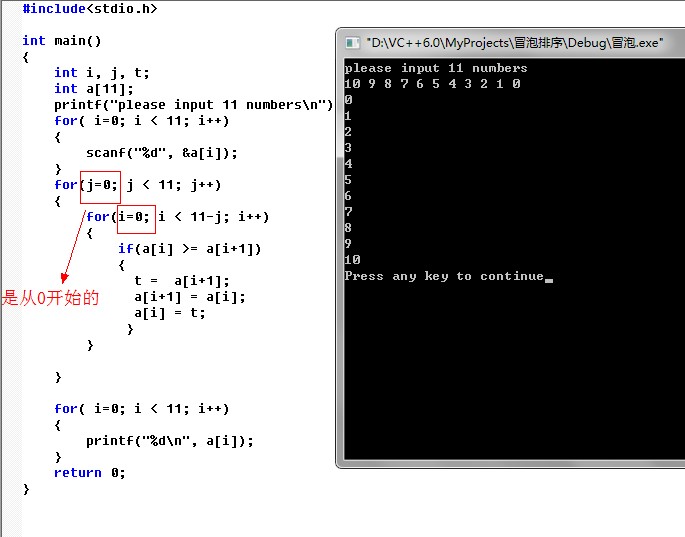
Task: Click the 't = a[i+1];' statement
Action: click(x=182, y=281)
